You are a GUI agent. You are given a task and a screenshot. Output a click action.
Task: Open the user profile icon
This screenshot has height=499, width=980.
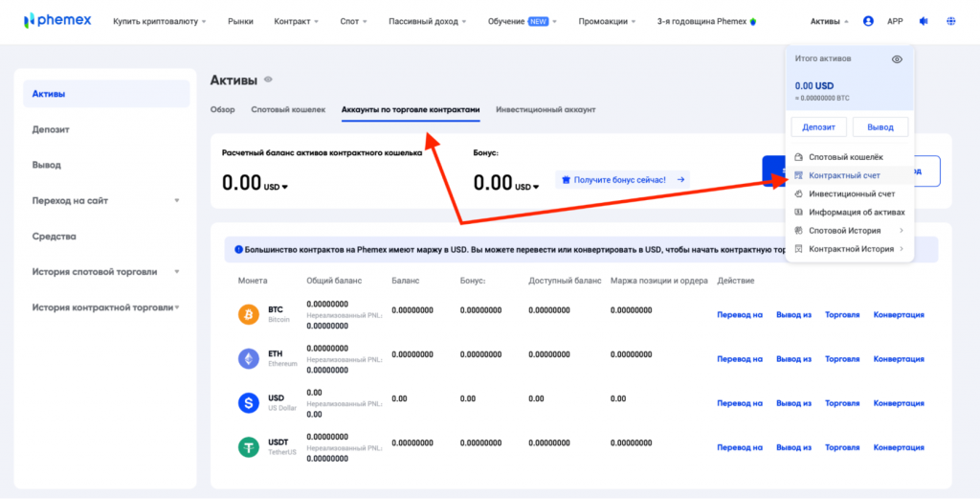(x=868, y=20)
